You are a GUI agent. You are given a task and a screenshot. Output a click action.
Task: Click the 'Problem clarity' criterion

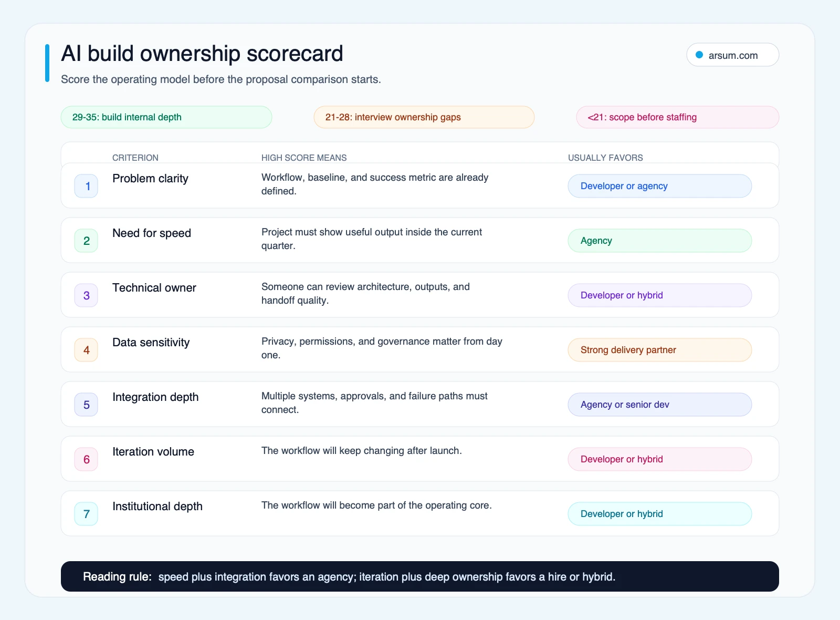(x=150, y=179)
